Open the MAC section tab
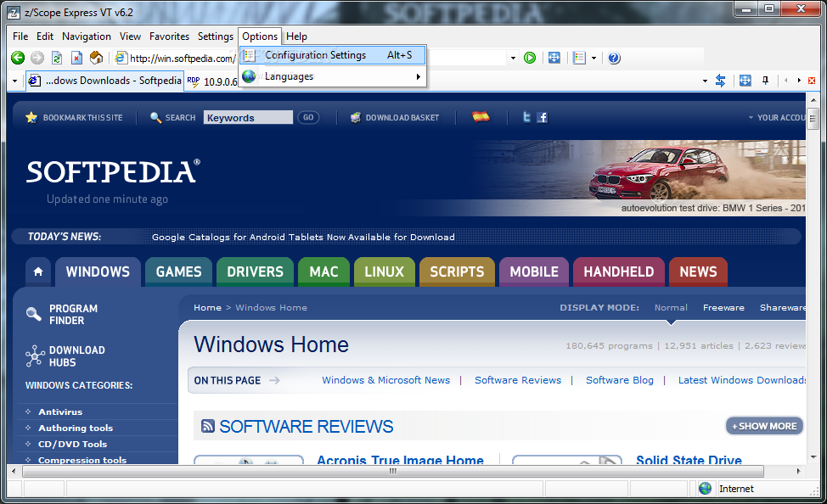 323,272
